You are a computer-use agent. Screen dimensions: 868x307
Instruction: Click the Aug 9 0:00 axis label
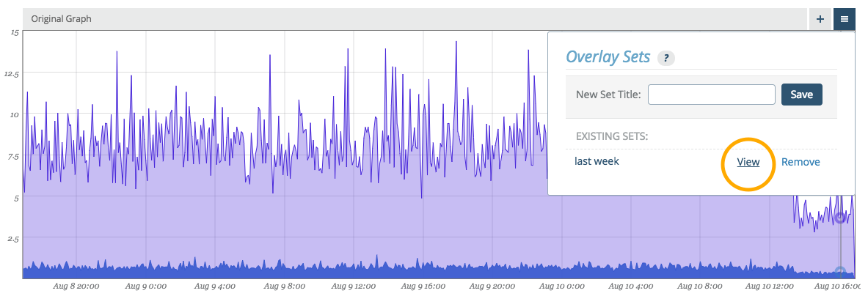point(145,286)
